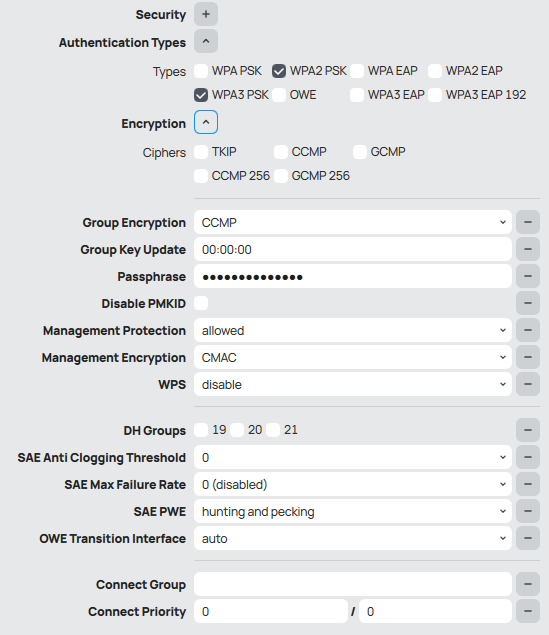Image resolution: width=549 pixels, height=635 pixels.
Task: Open the SAE PWE dropdown
Action: [353, 511]
